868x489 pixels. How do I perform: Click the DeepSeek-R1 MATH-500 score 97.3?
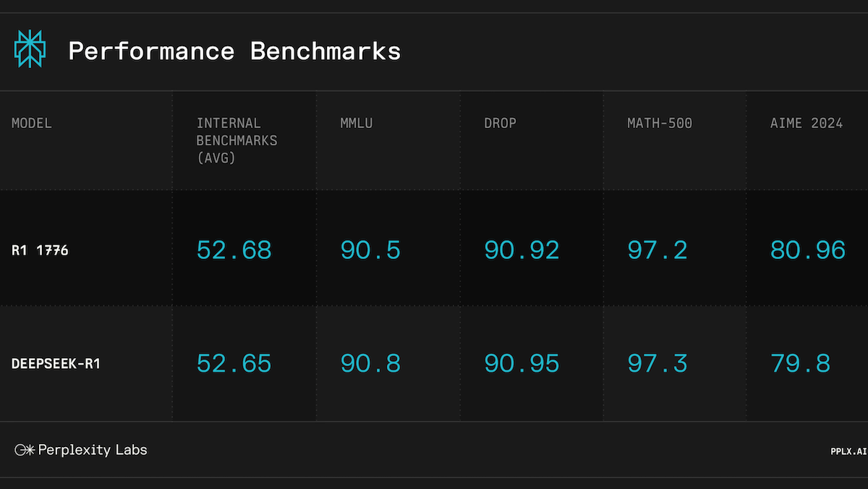point(658,364)
